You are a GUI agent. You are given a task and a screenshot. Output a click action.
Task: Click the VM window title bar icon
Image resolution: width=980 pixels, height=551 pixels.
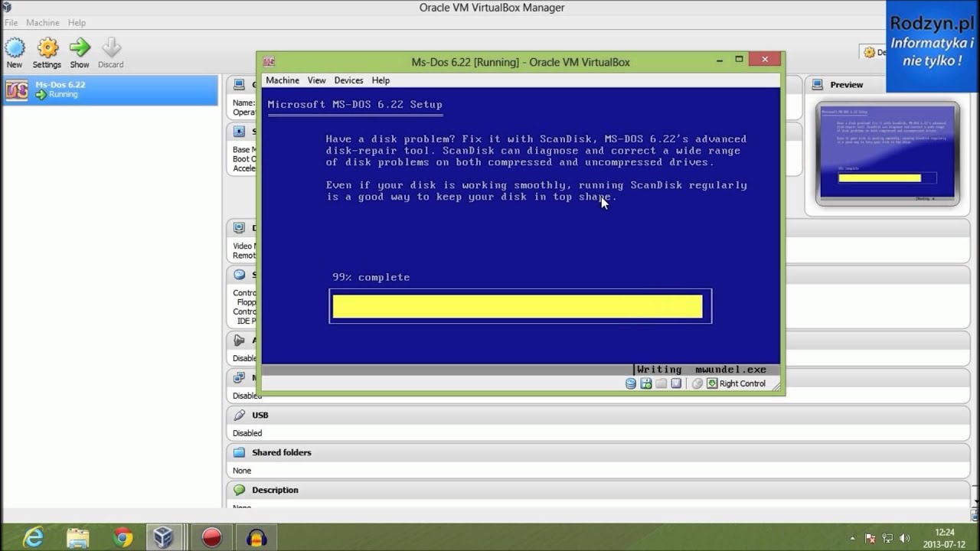[x=269, y=62]
